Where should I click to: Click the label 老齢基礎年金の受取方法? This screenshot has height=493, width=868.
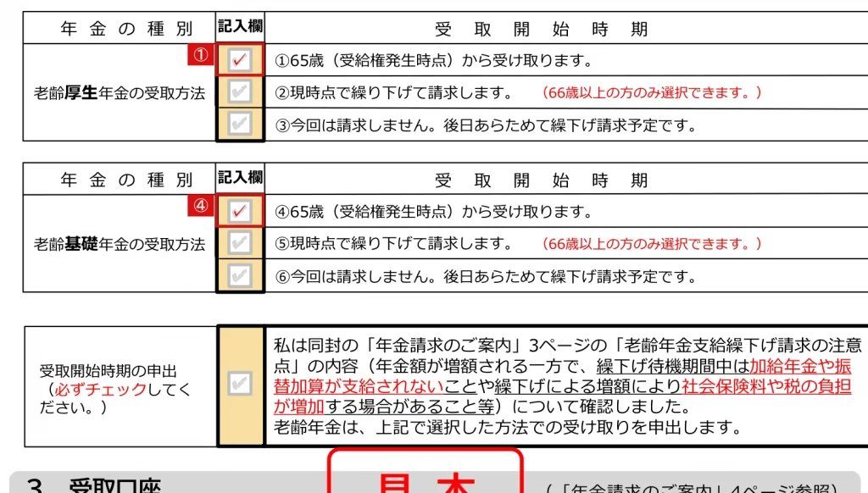click(x=119, y=244)
